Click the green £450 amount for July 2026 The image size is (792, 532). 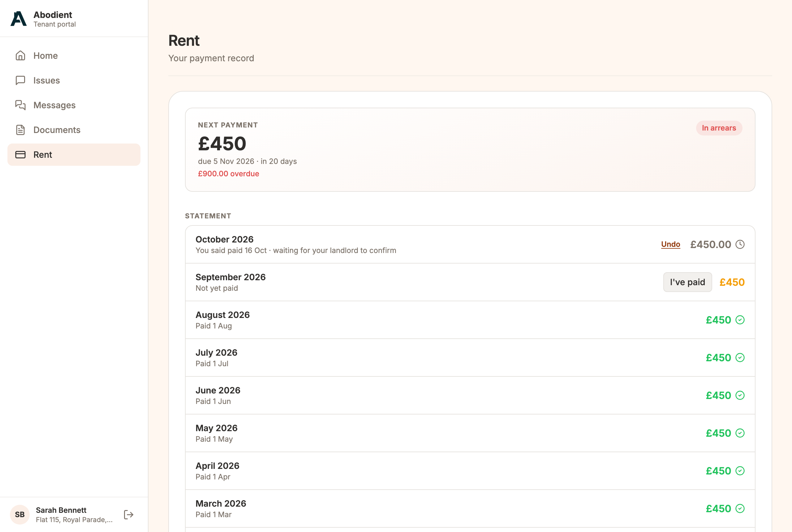(718, 357)
